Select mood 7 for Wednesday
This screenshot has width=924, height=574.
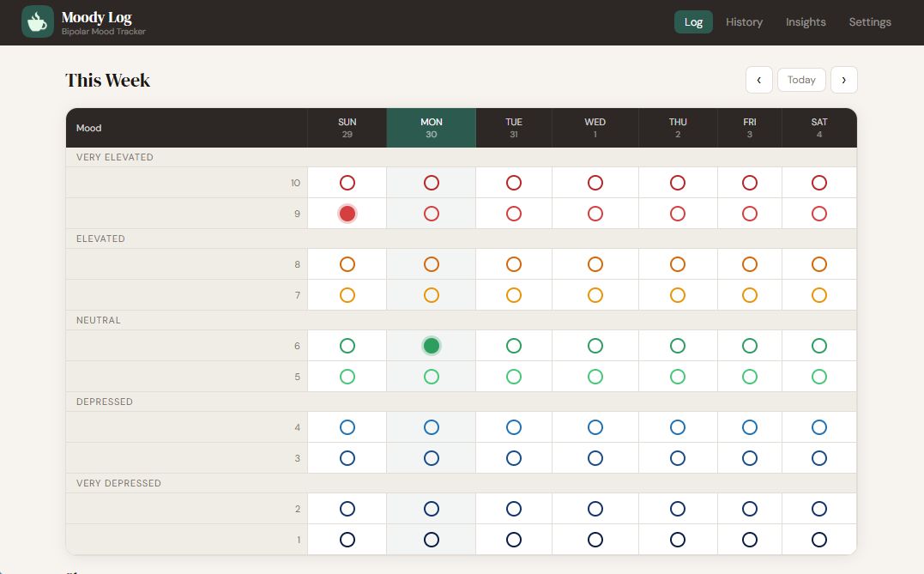coord(595,294)
